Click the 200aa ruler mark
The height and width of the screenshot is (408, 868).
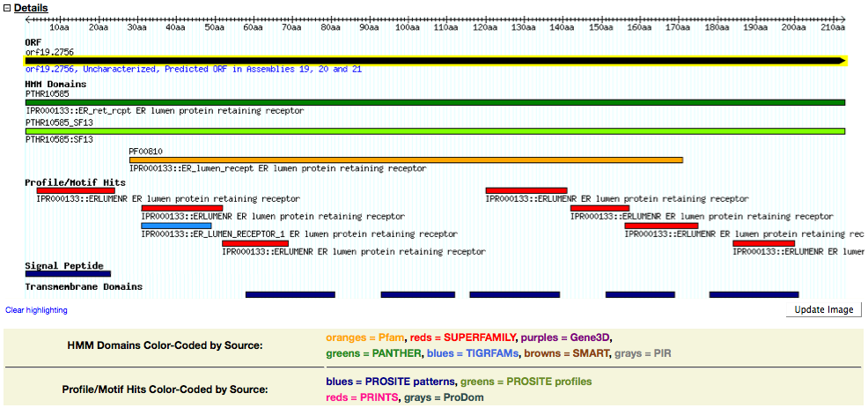[x=794, y=28]
